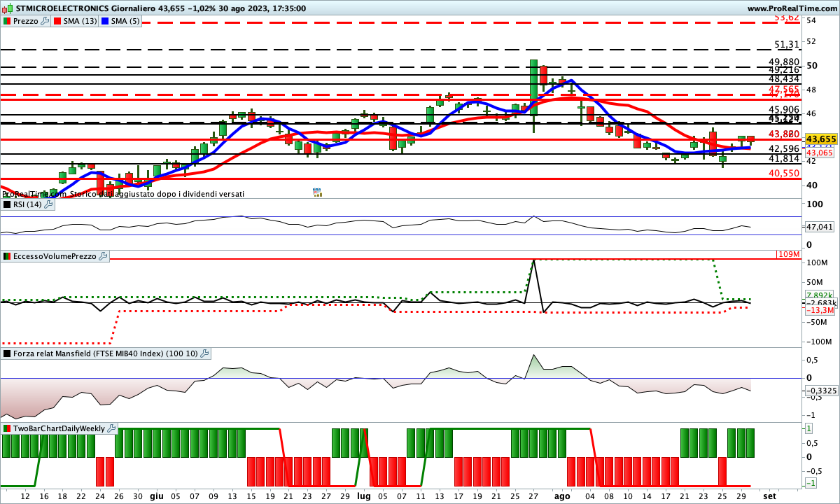Screen dimensions: 840x504
Task: Click the red SMA (13) color swatch
Action: [59, 21]
